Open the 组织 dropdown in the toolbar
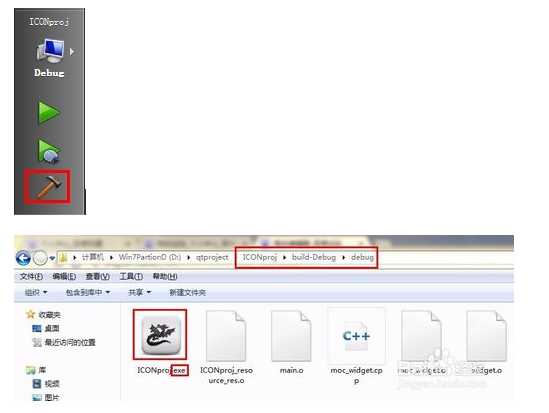 coord(36,293)
